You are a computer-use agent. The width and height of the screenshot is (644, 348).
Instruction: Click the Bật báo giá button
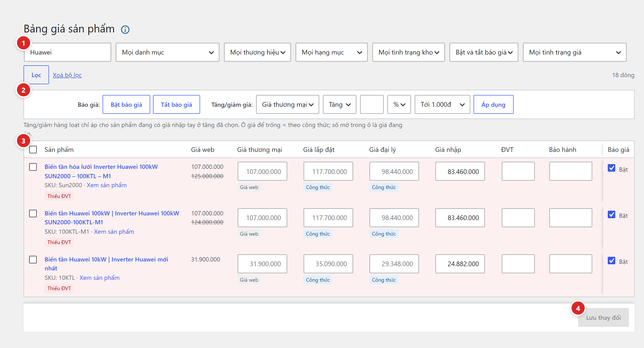126,104
